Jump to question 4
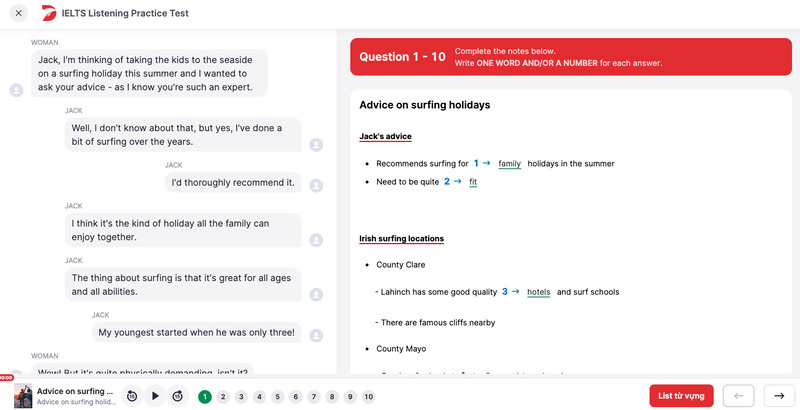 (259, 396)
